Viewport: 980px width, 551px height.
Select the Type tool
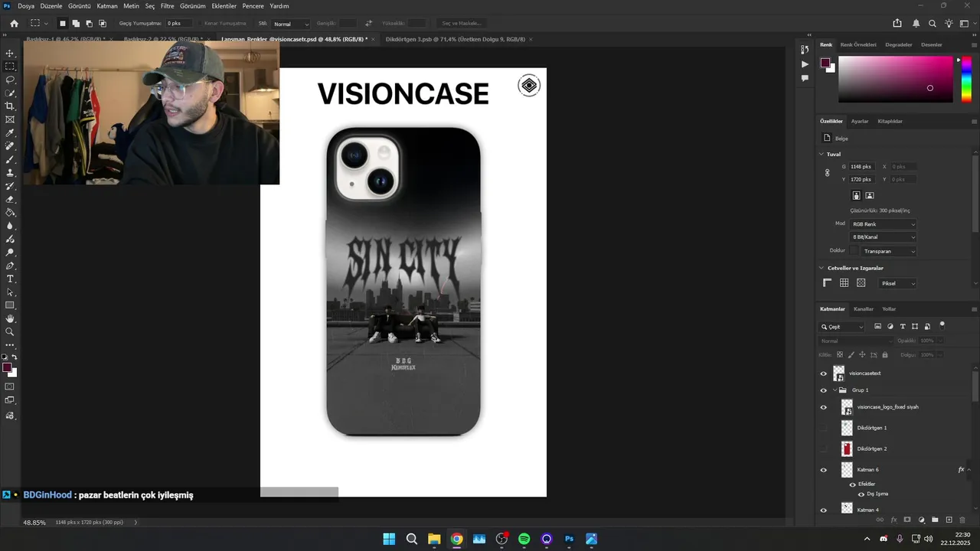point(10,279)
